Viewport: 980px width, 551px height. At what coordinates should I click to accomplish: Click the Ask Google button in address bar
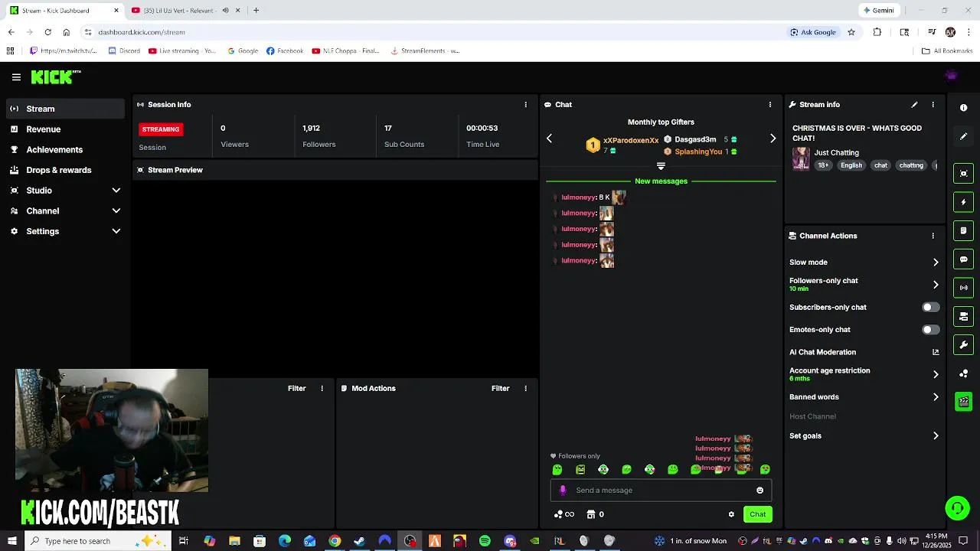[x=812, y=32]
